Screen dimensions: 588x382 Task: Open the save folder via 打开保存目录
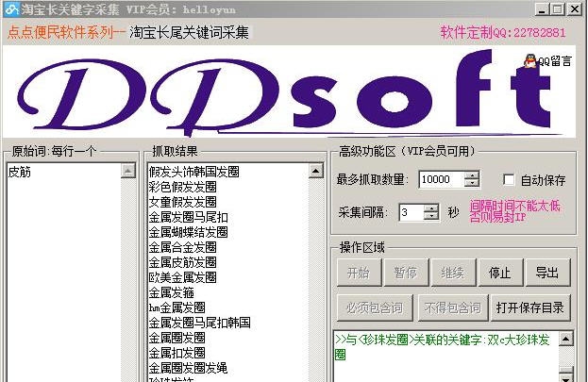tap(530, 307)
